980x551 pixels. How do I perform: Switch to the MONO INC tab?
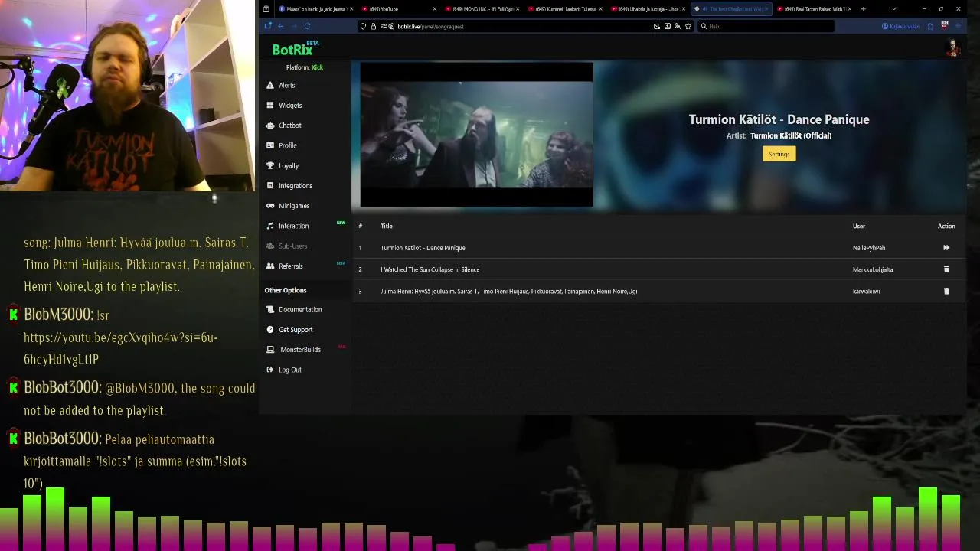(x=481, y=9)
